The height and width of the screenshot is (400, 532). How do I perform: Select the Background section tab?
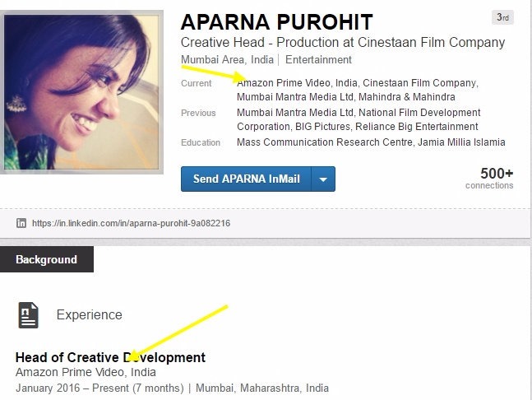coord(46,259)
